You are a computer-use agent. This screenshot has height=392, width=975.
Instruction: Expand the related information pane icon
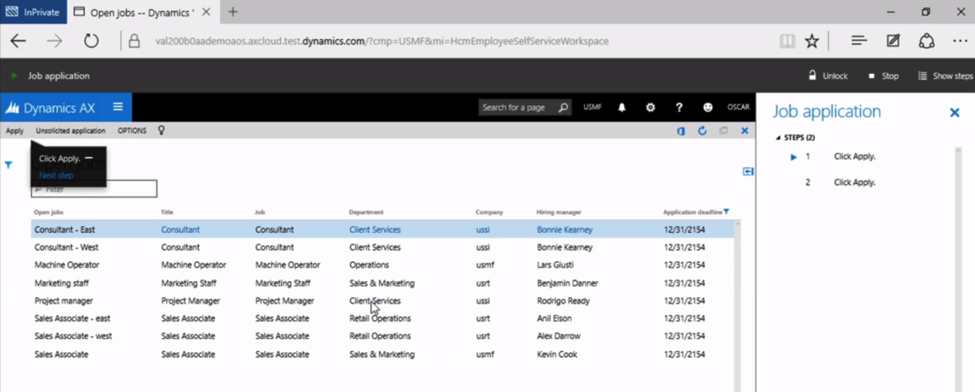point(748,172)
